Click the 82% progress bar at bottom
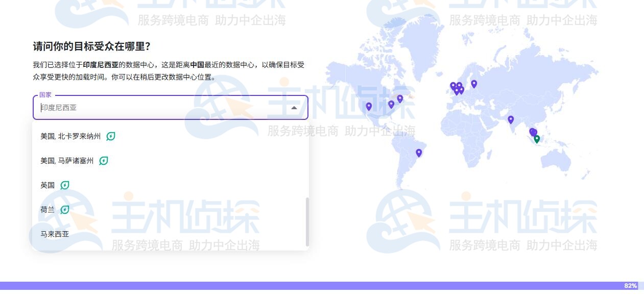This screenshot has width=644, height=297. pyautogui.click(x=629, y=285)
